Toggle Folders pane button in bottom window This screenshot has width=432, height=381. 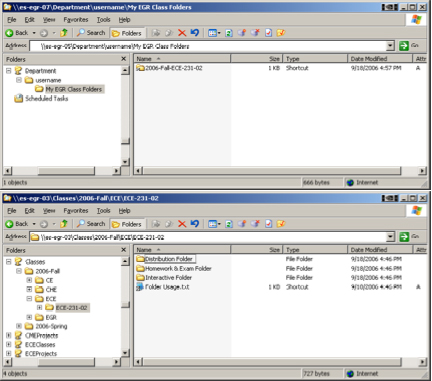coord(127,224)
